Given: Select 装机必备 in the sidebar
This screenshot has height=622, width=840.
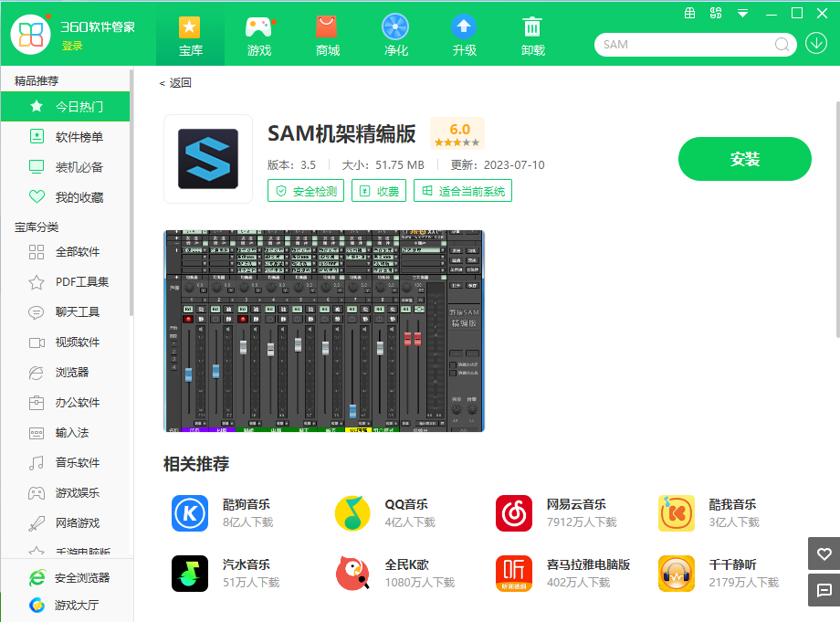Looking at the screenshot, I should 66,166.
